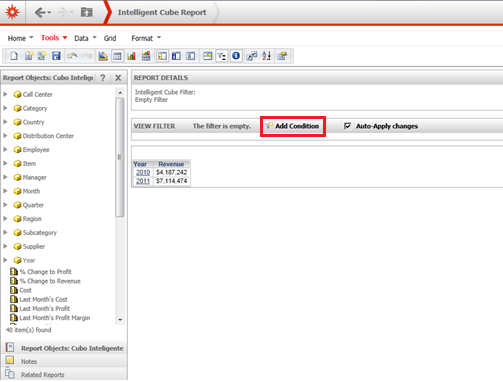Click the object list scrollbar thumb
Image resolution: width=503 pixels, height=382 pixels.
(x=120, y=157)
